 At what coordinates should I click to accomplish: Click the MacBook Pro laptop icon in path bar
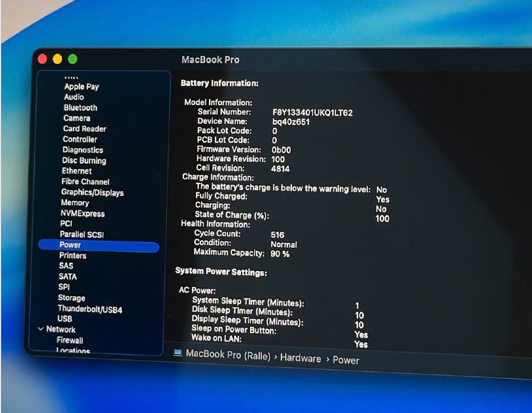(178, 353)
